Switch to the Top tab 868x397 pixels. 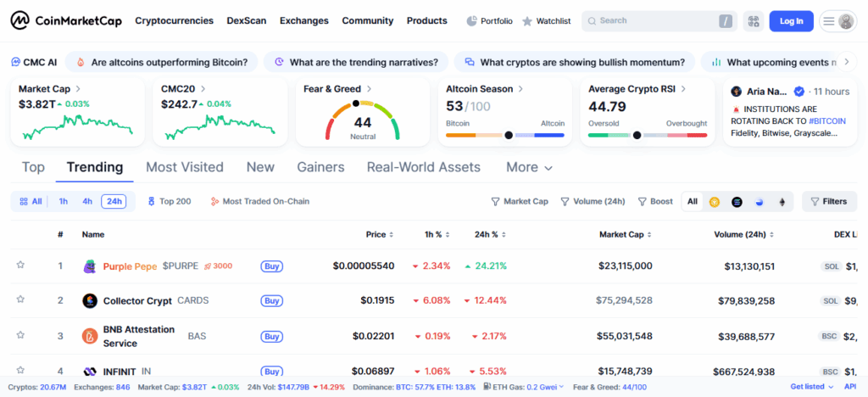point(33,167)
